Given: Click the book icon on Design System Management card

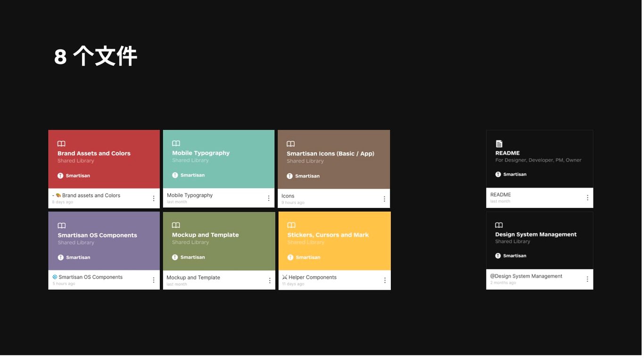Looking at the screenshot, I should pos(499,225).
